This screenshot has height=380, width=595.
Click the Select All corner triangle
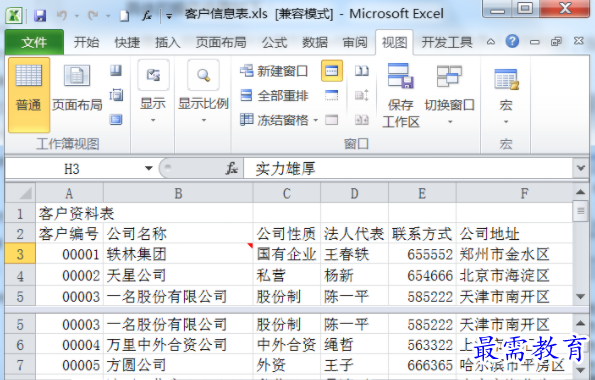pos(20,193)
